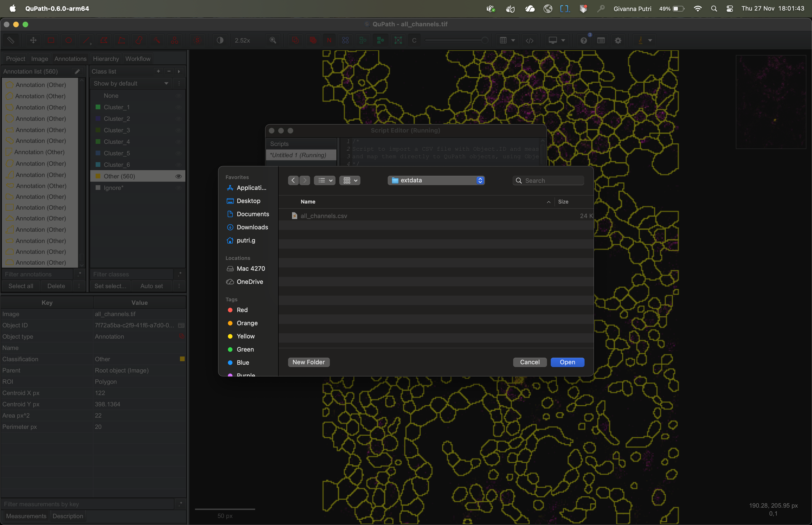The image size is (812, 525).
Task: Select the Ellipse drawing tool
Action: point(69,40)
